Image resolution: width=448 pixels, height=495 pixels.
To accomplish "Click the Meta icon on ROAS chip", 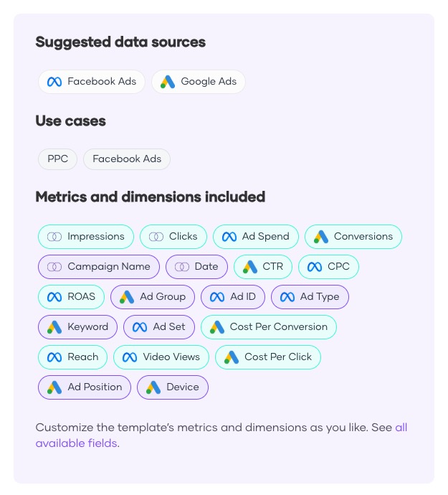I will (54, 297).
